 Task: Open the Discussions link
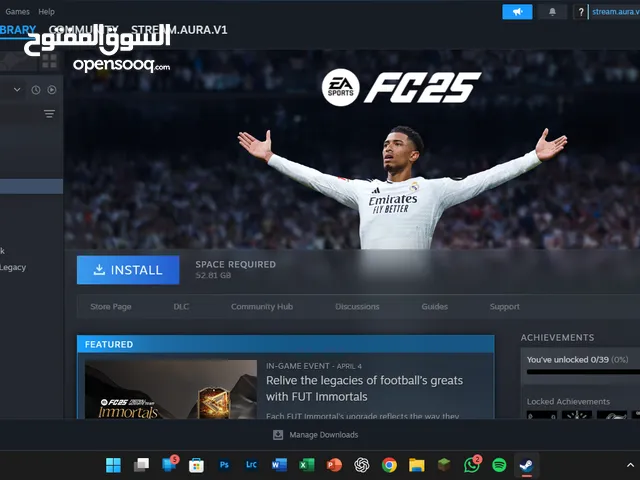tap(357, 307)
